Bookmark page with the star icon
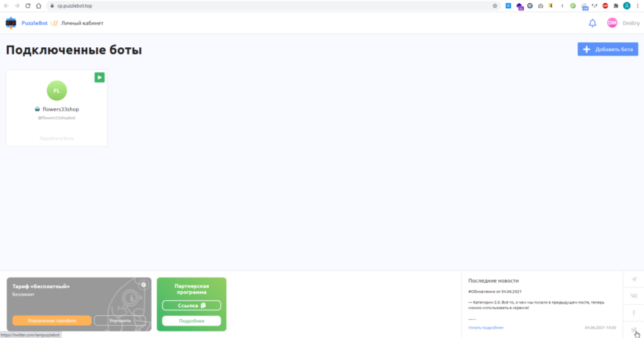 point(495,6)
